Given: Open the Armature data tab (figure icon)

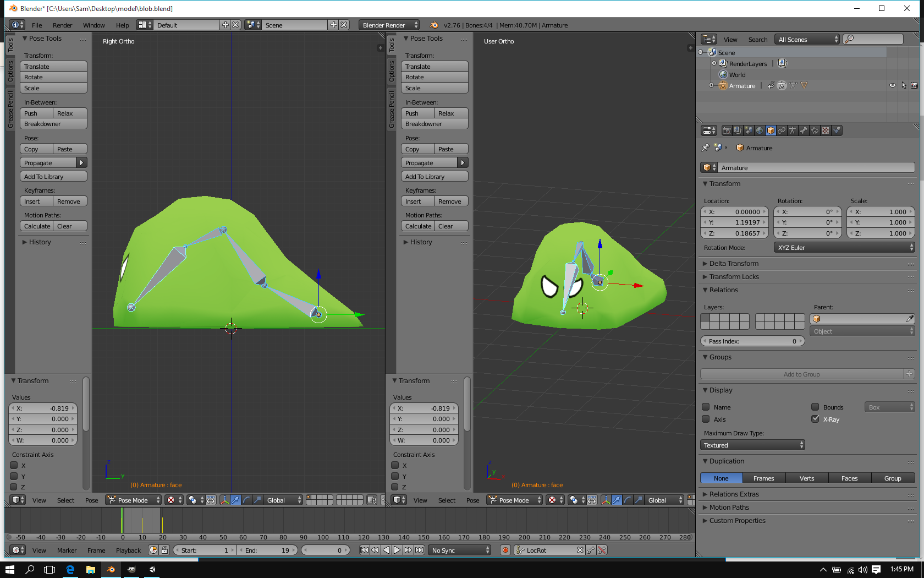Looking at the screenshot, I should click(793, 130).
